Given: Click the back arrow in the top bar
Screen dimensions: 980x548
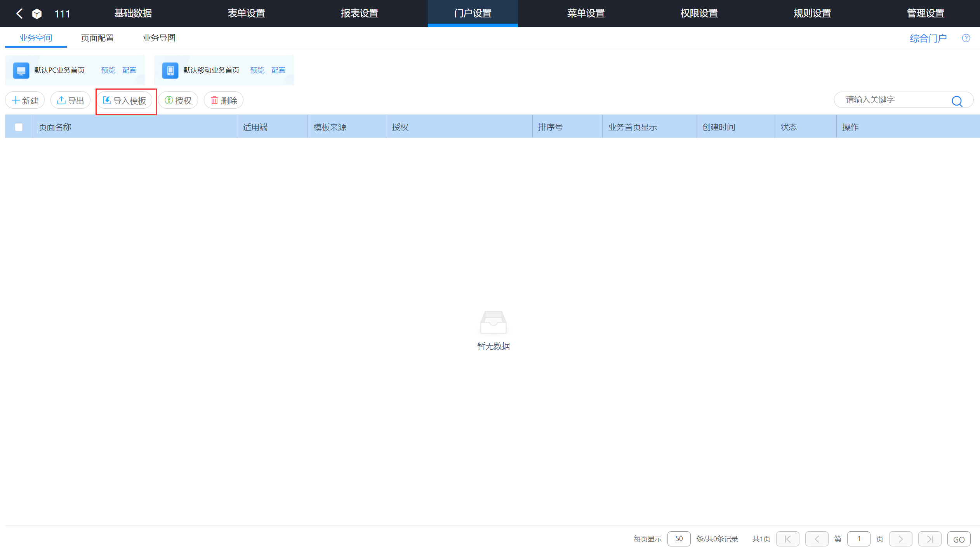Looking at the screenshot, I should 19,14.
